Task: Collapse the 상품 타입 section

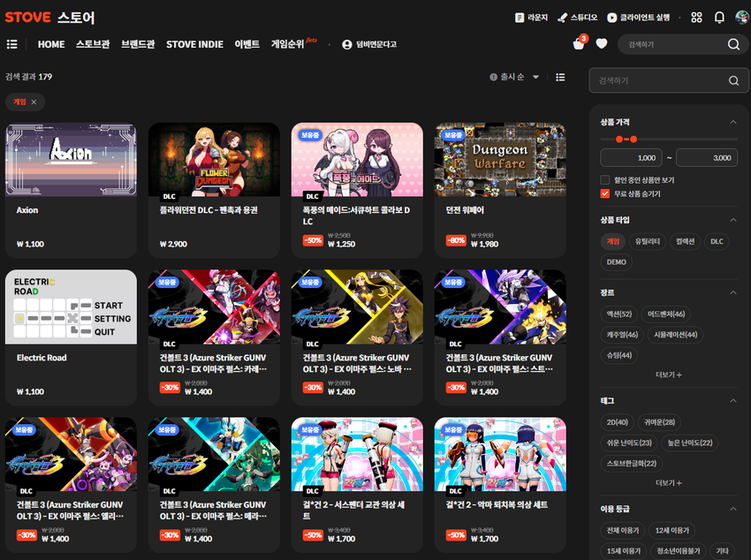Action: [732, 220]
